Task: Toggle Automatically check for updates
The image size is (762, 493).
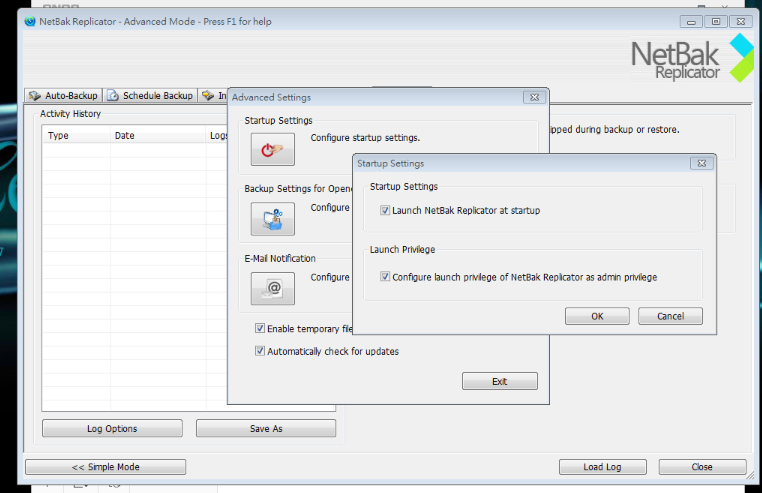Action: click(x=260, y=351)
